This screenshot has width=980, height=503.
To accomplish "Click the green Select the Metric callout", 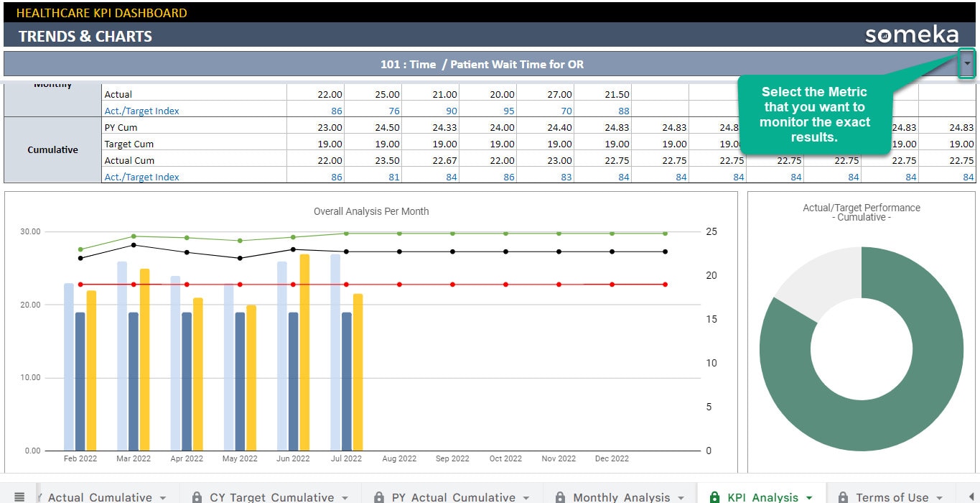I will pyautogui.click(x=813, y=115).
